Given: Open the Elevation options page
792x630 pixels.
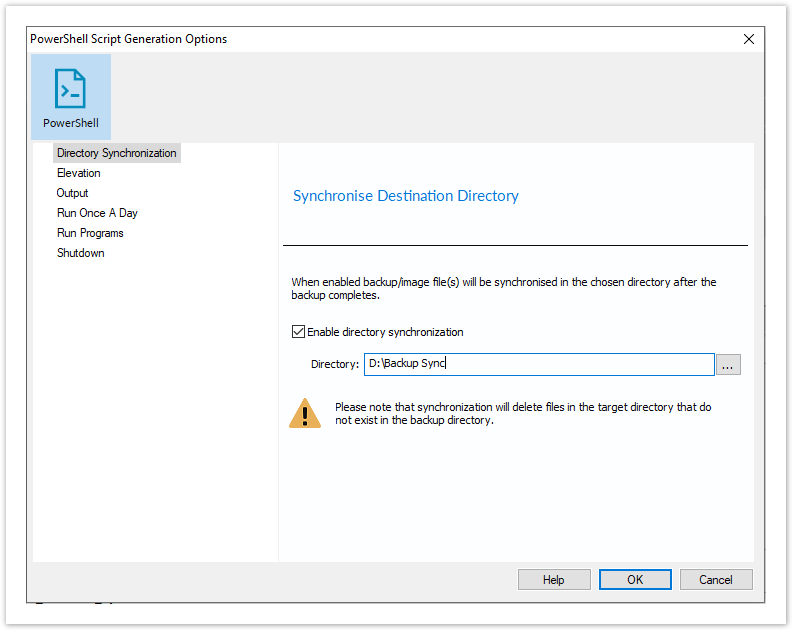Looking at the screenshot, I should point(79,173).
